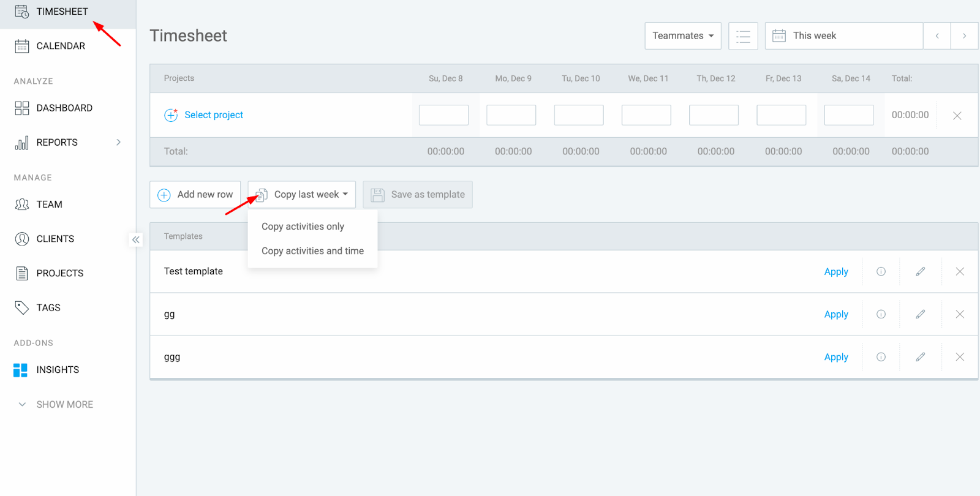Click time input for Sa, Dec 14
Image resolution: width=980 pixels, height=496 pixels.
coord(849,115)
